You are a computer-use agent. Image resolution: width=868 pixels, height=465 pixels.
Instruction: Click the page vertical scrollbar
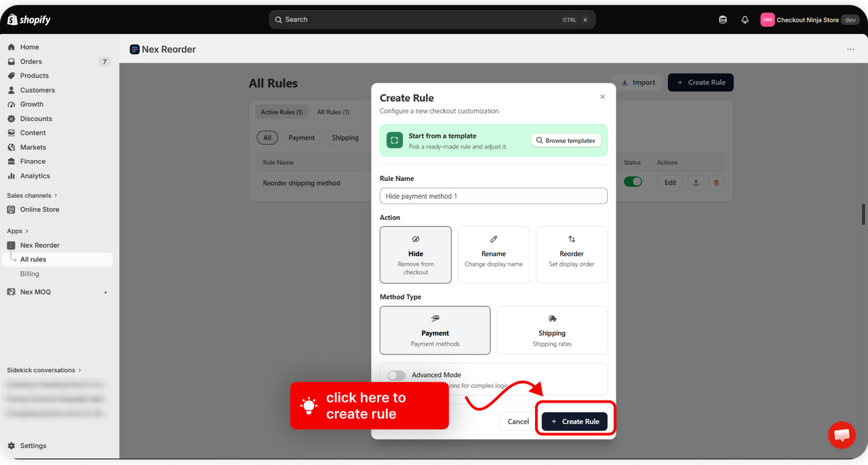(x=863, y=214)
